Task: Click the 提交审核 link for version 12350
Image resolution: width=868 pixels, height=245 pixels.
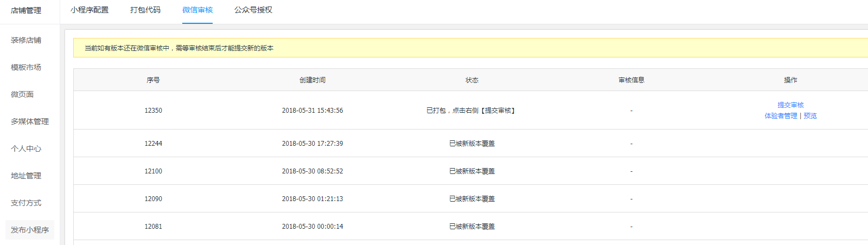Action: [x=790, y=105]
